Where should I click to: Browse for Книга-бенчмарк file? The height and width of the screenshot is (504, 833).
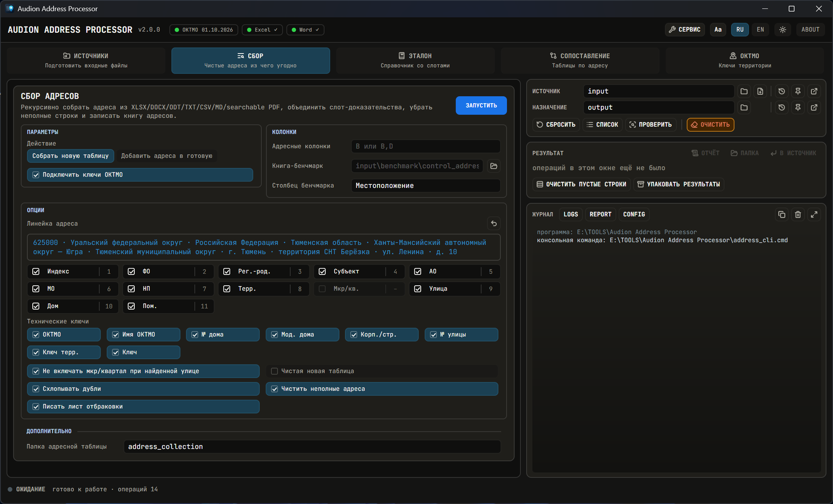[494, 166]
